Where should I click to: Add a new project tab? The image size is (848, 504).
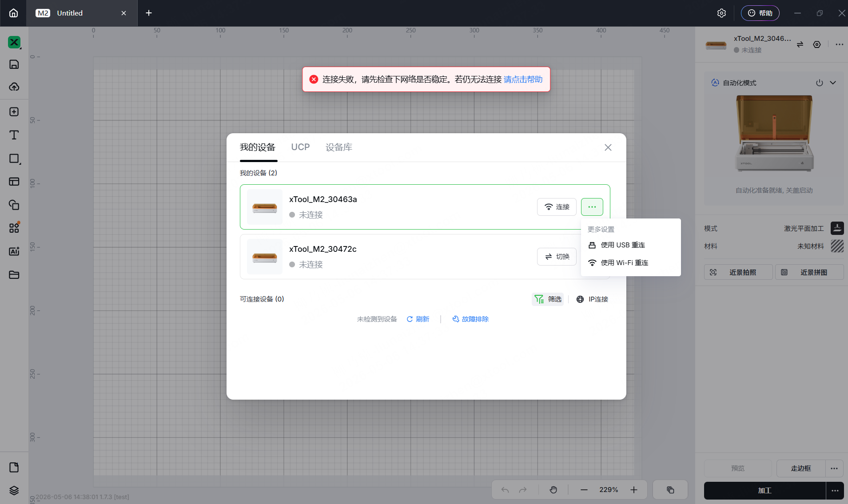[149, 13]
